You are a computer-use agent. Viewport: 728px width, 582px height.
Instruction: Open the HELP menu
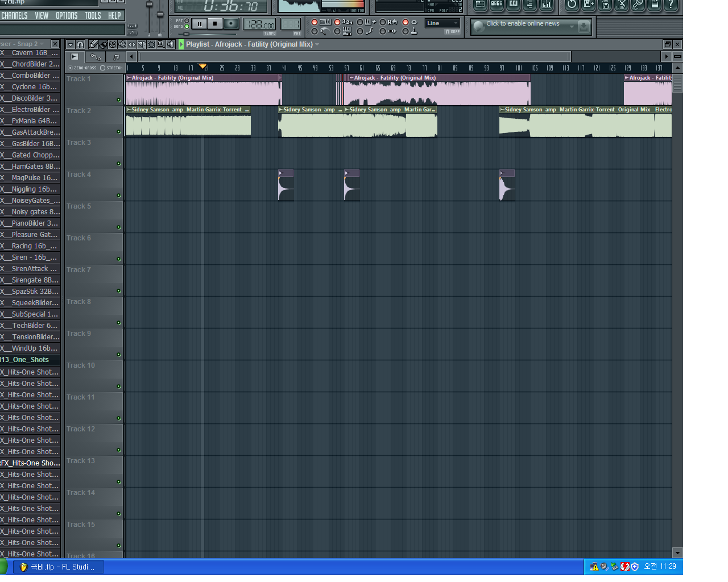coord(114,15)
